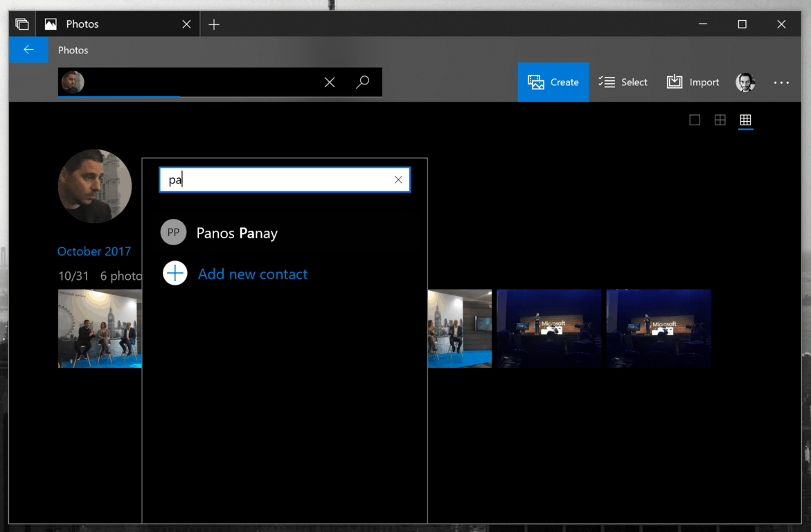Screen dimensions: 811x532
Task: Click the PP contact initials avatar
Action: pyautogui.click(x=173, y=232)
